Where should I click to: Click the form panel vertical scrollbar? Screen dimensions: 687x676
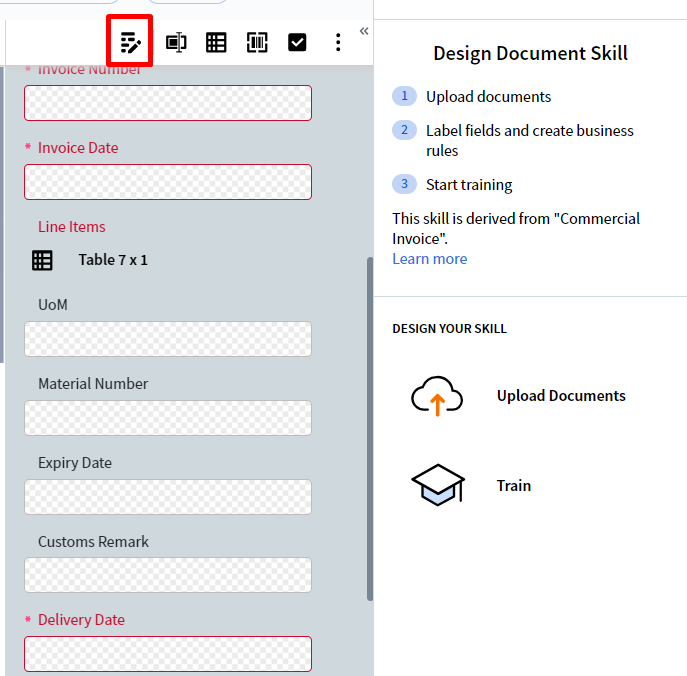tap(370, 429)
